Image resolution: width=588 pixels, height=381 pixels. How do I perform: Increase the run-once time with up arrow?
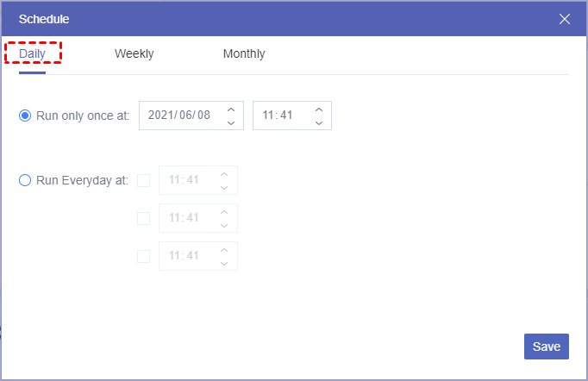[319, 109]
